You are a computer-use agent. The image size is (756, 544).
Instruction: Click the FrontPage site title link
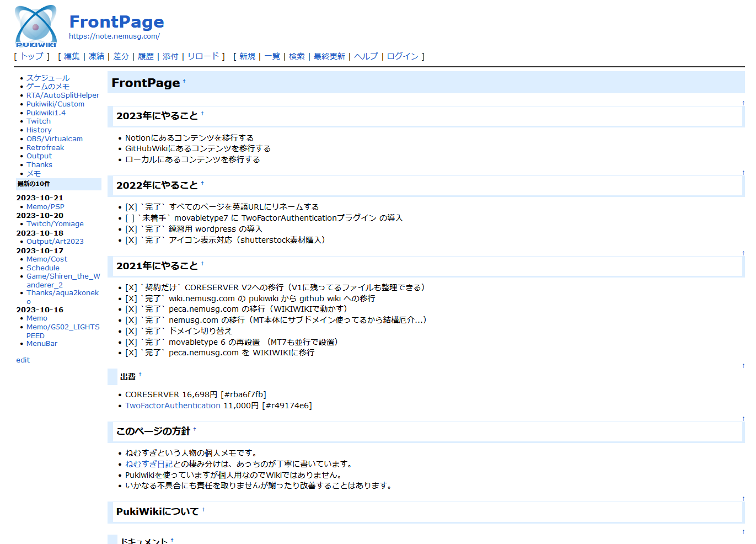pos(116,22)
